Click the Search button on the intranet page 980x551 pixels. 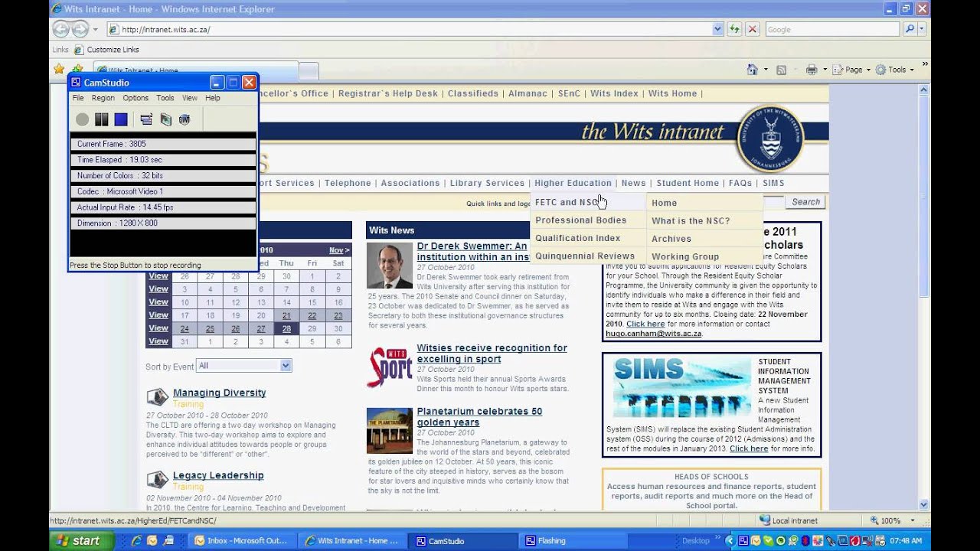[x=805, y=202]
